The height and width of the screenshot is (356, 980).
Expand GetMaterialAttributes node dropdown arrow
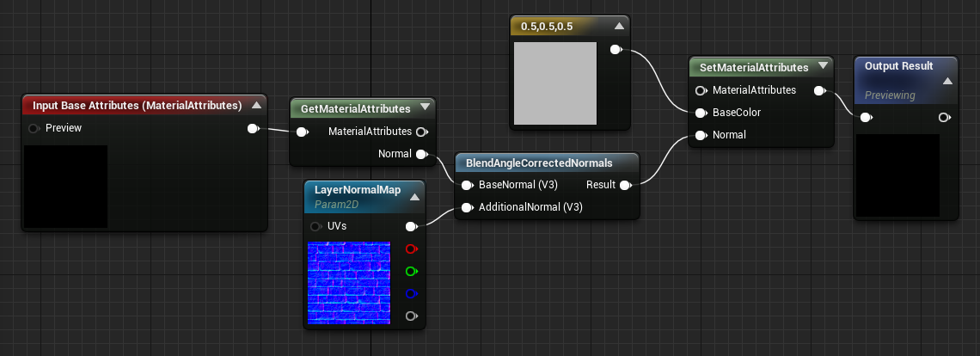pyautogui.click(x=426, y=107)
